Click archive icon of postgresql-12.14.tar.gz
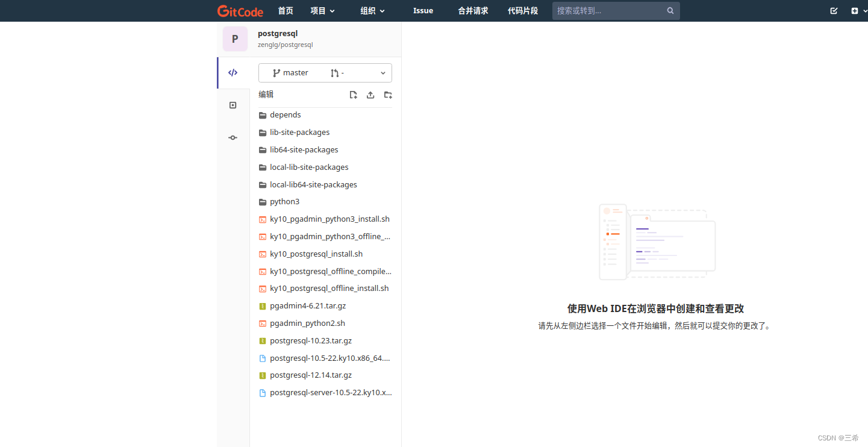The width and height of the screenshot is (868, 447). 263,375
